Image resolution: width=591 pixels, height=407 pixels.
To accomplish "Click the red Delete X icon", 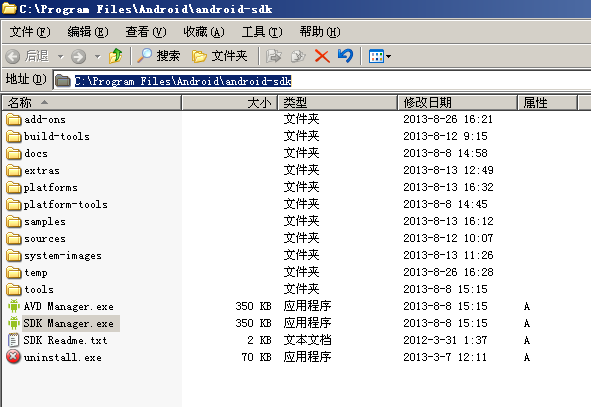I will coord(322,57).
